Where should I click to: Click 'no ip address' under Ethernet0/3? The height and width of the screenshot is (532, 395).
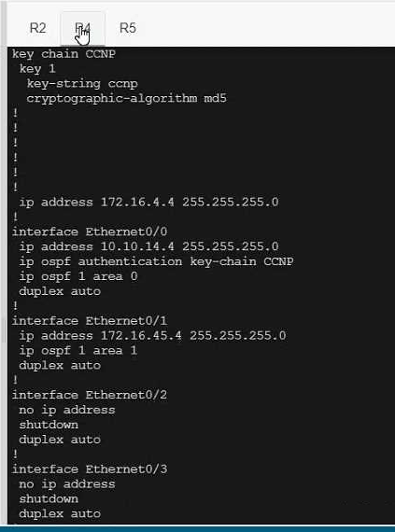tap(67, 484)
